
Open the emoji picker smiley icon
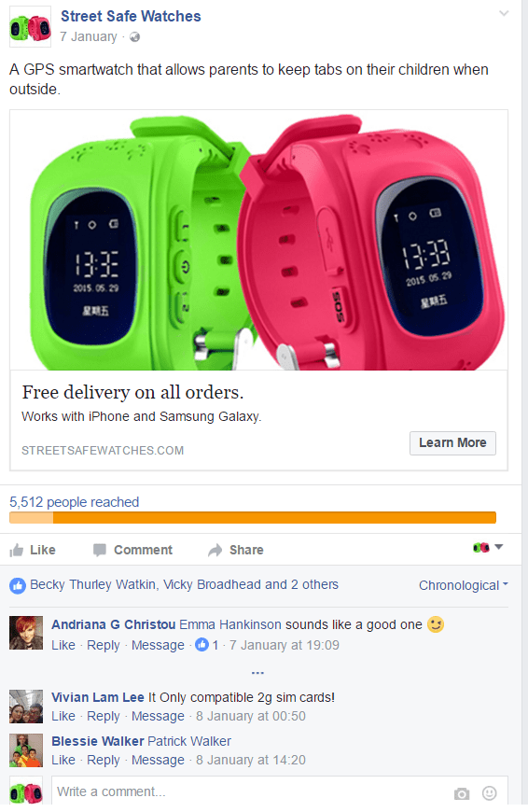(489, 792)
